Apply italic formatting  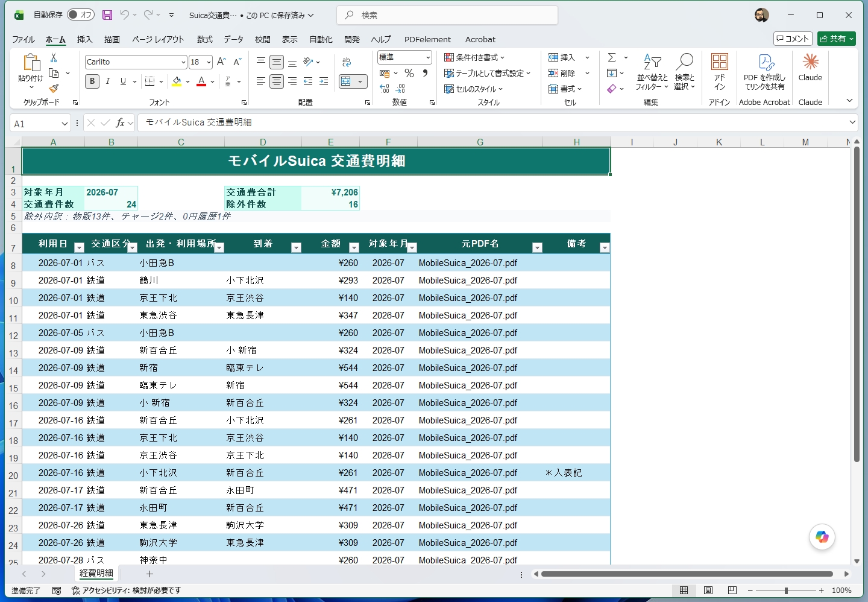click(107, 81)
